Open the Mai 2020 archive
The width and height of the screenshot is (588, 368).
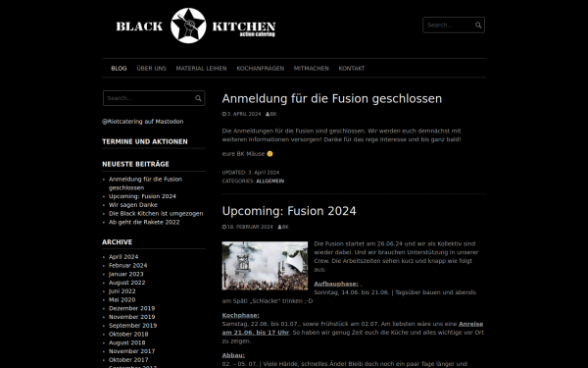pyautogui.click(x=122, y=300)
